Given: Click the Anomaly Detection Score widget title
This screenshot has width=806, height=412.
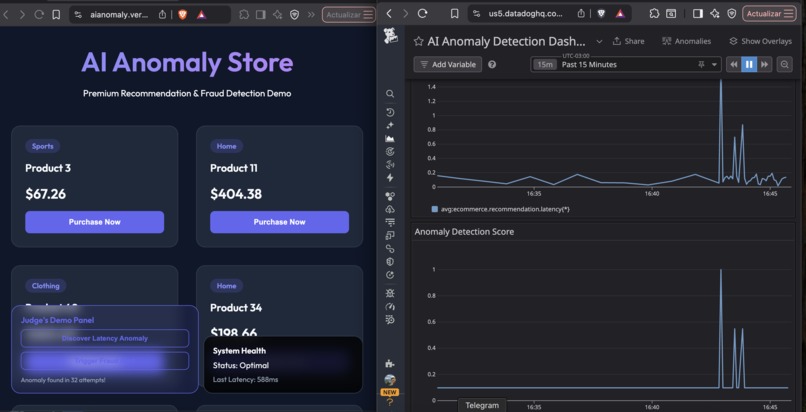Looking at the screenshot, I should 464,232.
